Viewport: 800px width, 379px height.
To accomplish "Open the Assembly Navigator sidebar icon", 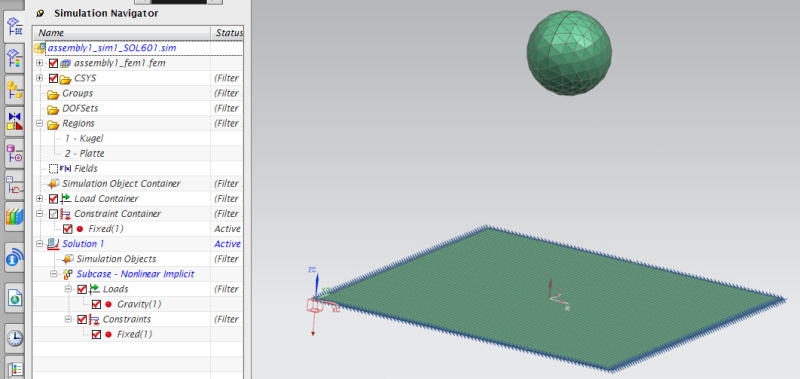I will click(x=14, y=90).
